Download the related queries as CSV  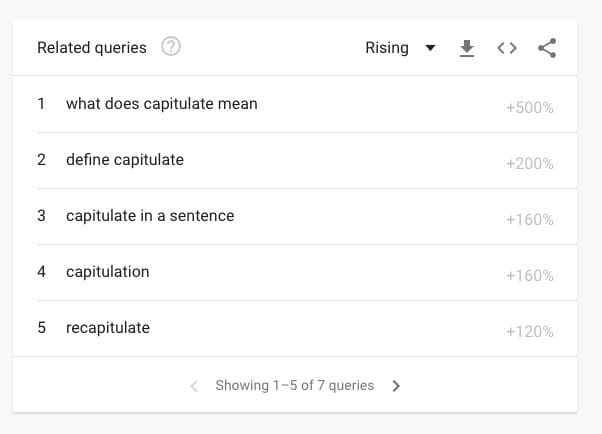(x=466, y=48)
